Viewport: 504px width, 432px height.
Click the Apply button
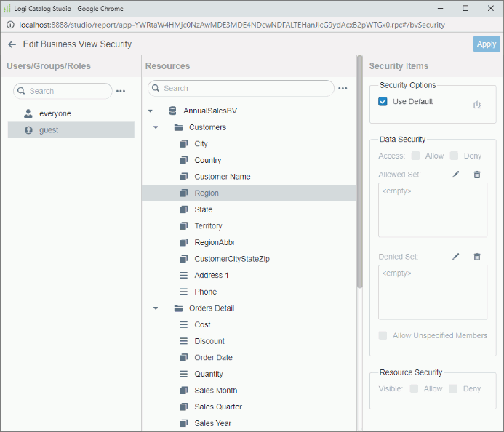pos(487,44)
